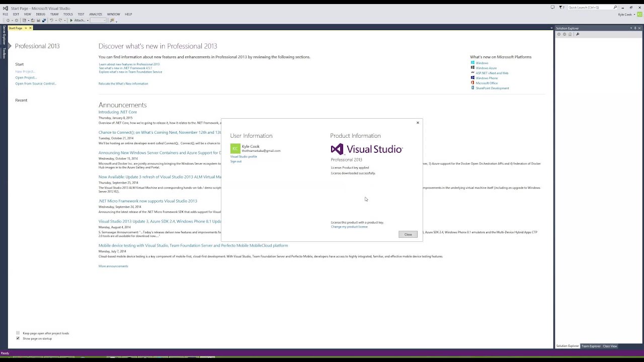The image size is (644, 362).
Task: Uncheck Show page on startup
Action: coord(18,338)
